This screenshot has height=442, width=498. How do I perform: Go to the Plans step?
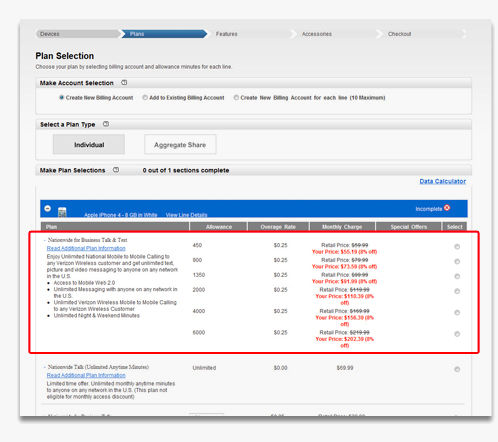(164, 34)
